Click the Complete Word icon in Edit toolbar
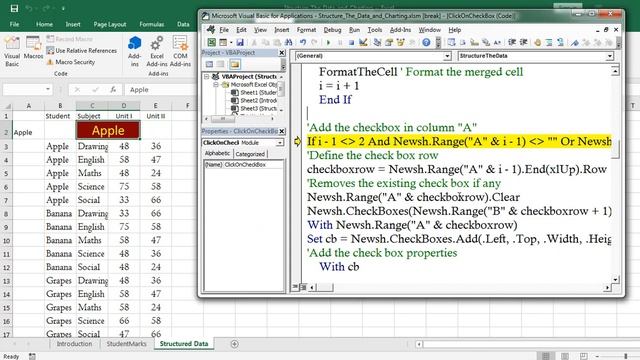The height and width of the screenshot is (360, 640). [497, 42]
